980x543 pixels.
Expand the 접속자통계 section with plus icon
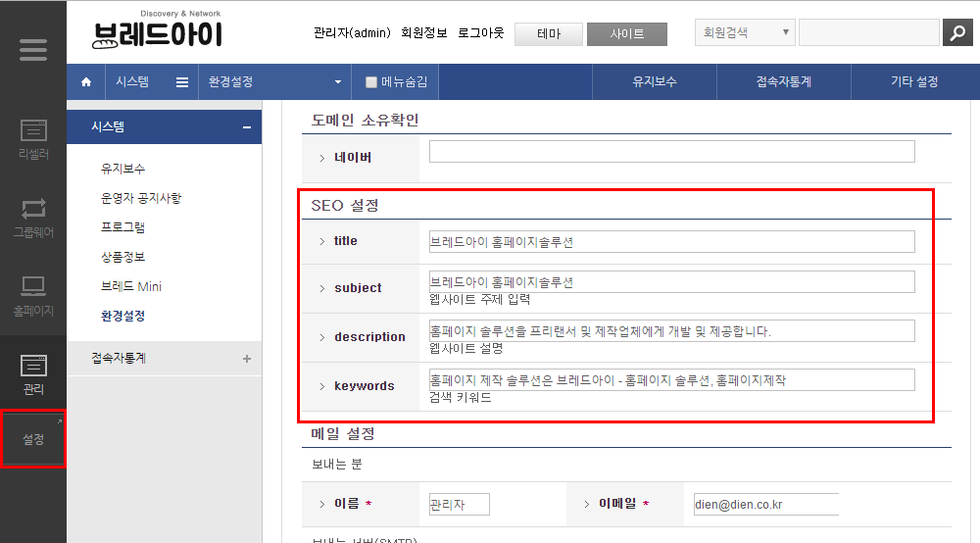click(x=247, y=359)
